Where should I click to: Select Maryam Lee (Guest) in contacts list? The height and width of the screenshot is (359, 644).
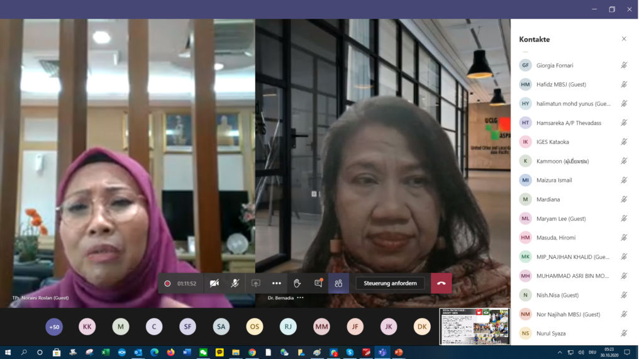pos(561,219)
